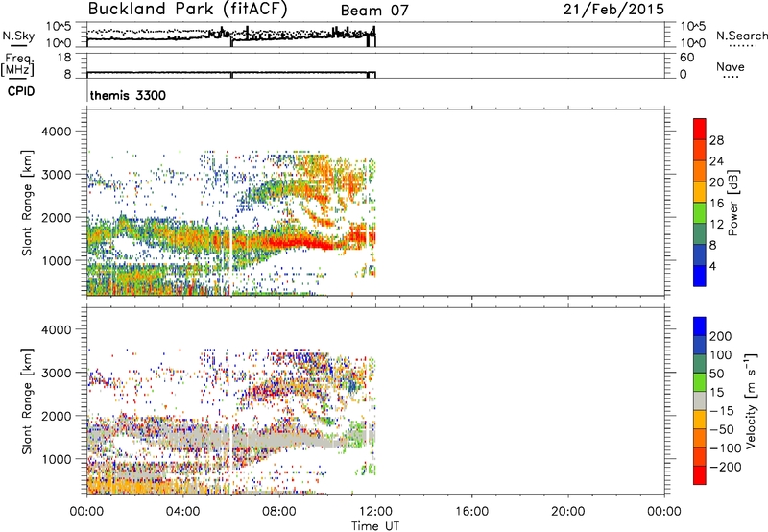Viewport: 768px width, 532px height.
Task: Click the 'Buckland Park (fitACF)' title
Action: [187, 10]
